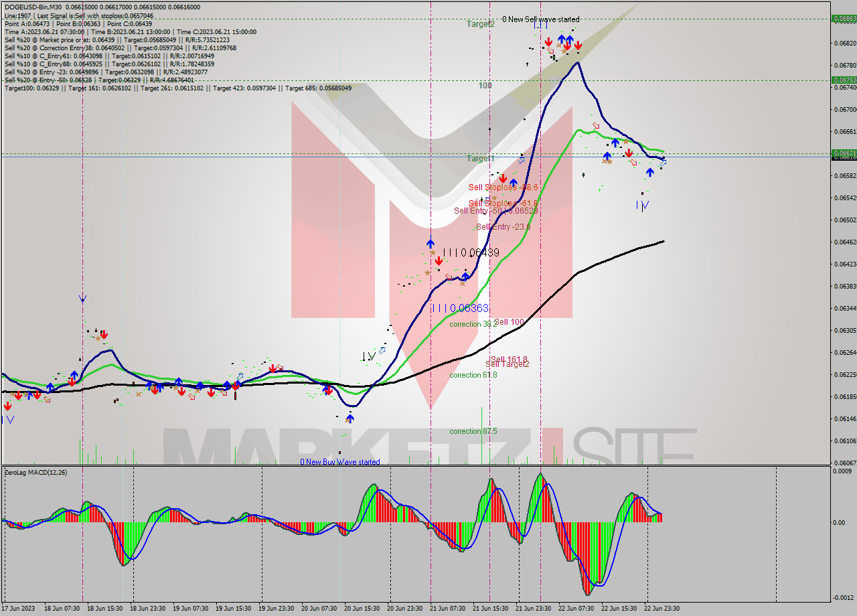Click the 0.0009 MACD scale label
Image resolution: width=857 pixels, height=616 pixels.
(844, 471)
